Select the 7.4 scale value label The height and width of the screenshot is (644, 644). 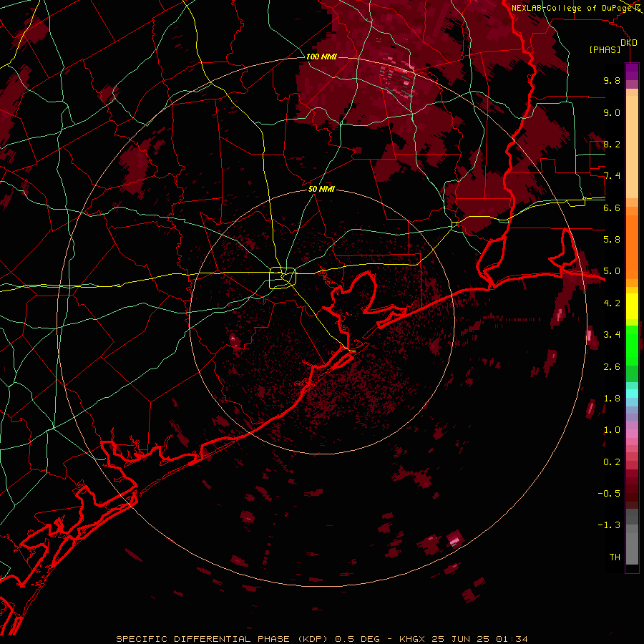click(612, 176)
